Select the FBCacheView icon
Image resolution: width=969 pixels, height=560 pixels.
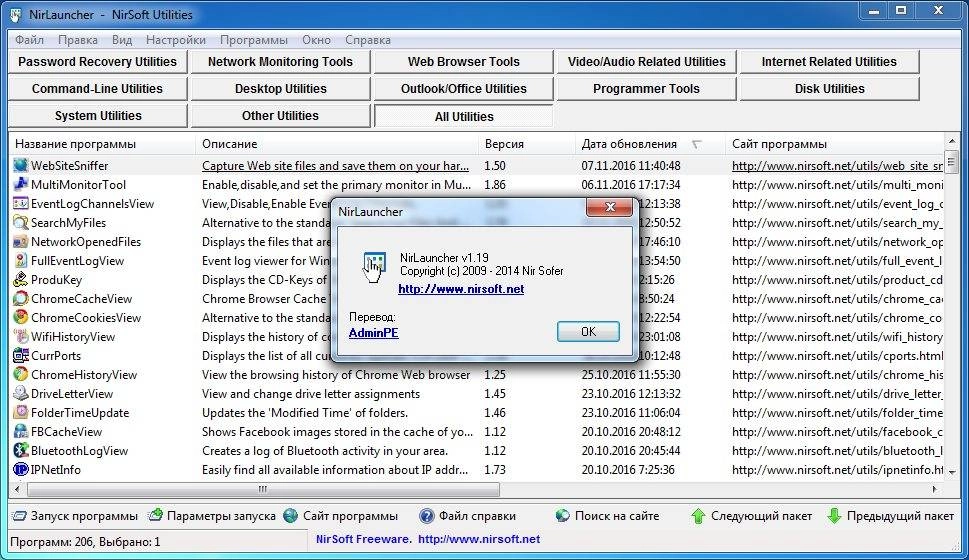point(20,431)
